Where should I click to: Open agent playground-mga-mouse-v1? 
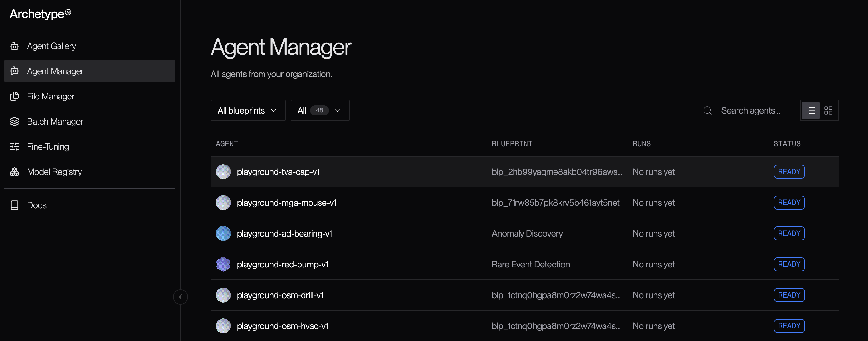click(287, 203)
